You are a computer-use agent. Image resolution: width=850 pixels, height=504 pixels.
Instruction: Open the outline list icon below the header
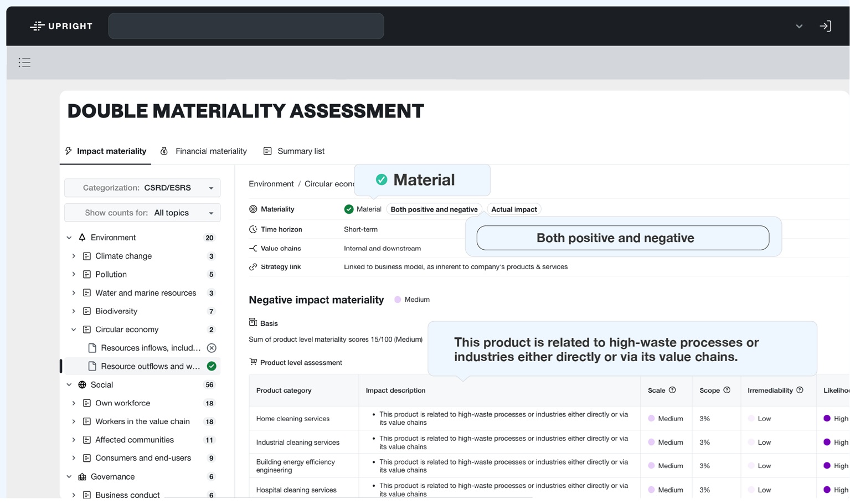tap(24, 62)
